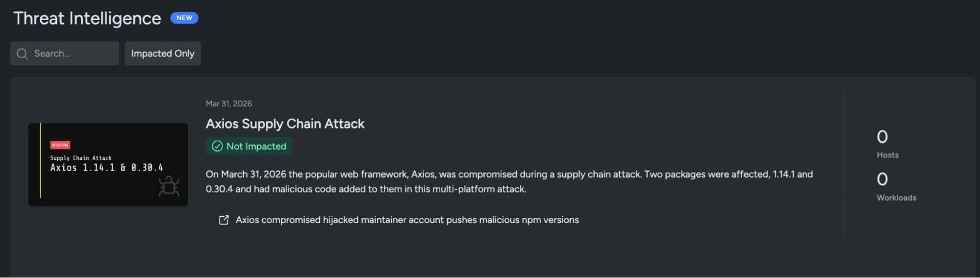
Task: Focus the Search input field
Action: coord(74,53)
